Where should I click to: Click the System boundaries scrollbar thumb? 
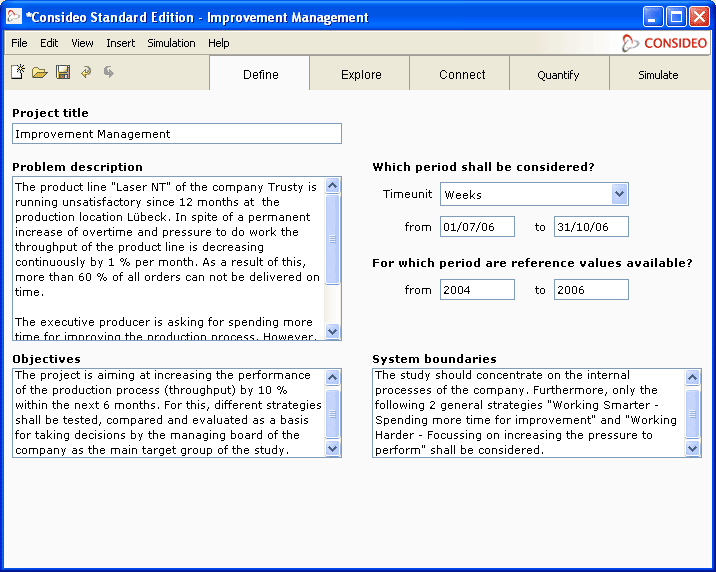tap(692, 413)
